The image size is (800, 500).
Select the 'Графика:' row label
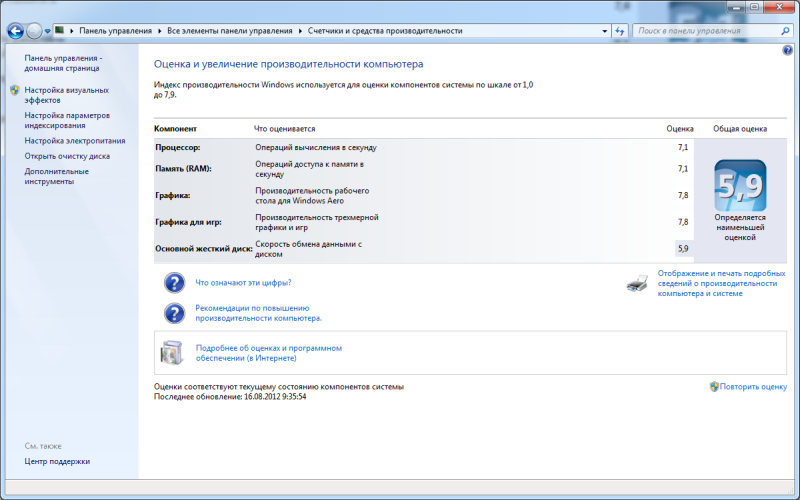coord(172,195)
